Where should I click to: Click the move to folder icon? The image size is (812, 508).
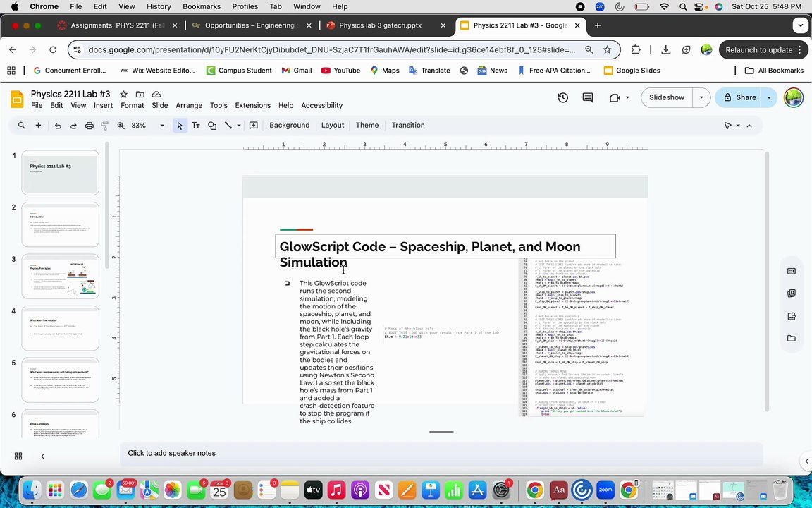tap(140, 95)
